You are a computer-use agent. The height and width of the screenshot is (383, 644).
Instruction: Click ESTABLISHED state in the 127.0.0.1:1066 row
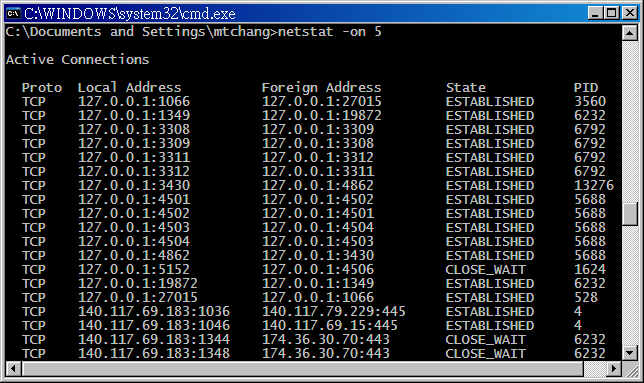(x=490, y=101)
